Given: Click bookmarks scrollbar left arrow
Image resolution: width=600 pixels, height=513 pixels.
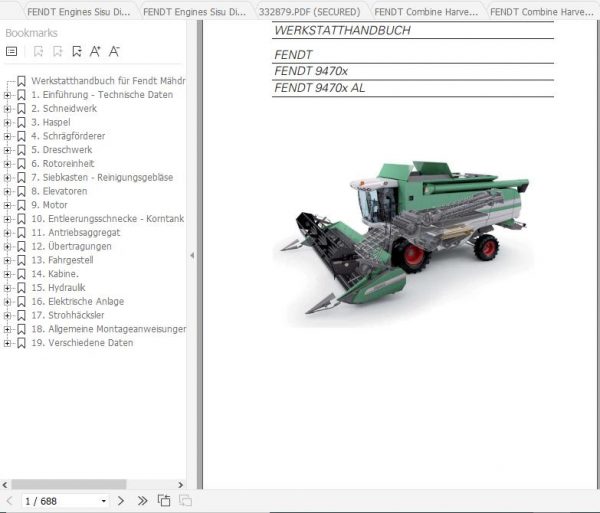Looking at the screenshot, I should (x=5, y=485).
